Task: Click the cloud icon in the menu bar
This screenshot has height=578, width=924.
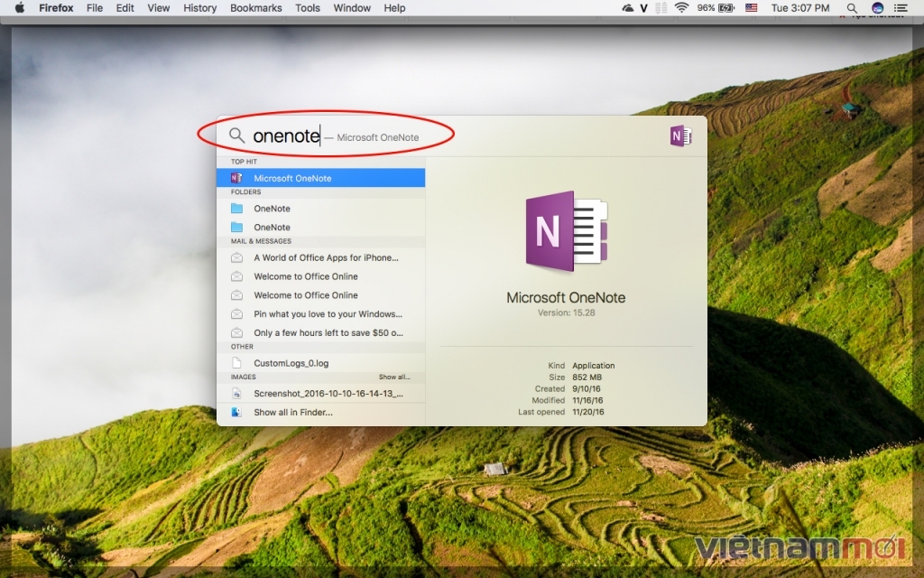Action: pyautogui.click(x=627, y=7)
